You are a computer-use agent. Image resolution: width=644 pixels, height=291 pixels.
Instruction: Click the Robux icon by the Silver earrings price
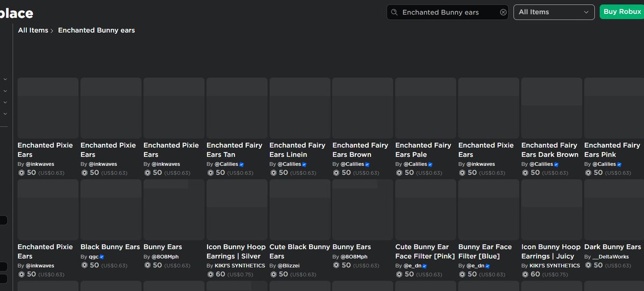210,274
